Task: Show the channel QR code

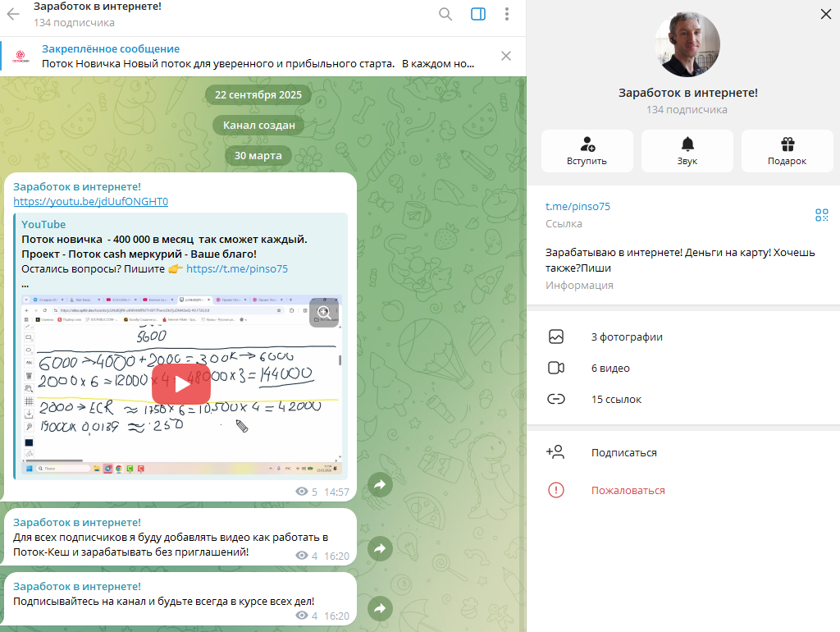Action: click(x=821, y=215)
